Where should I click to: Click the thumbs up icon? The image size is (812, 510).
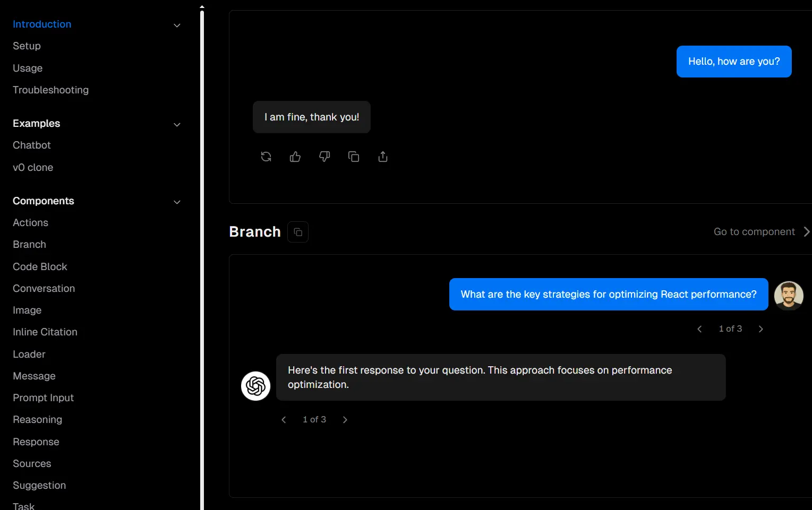coord(295,157)
